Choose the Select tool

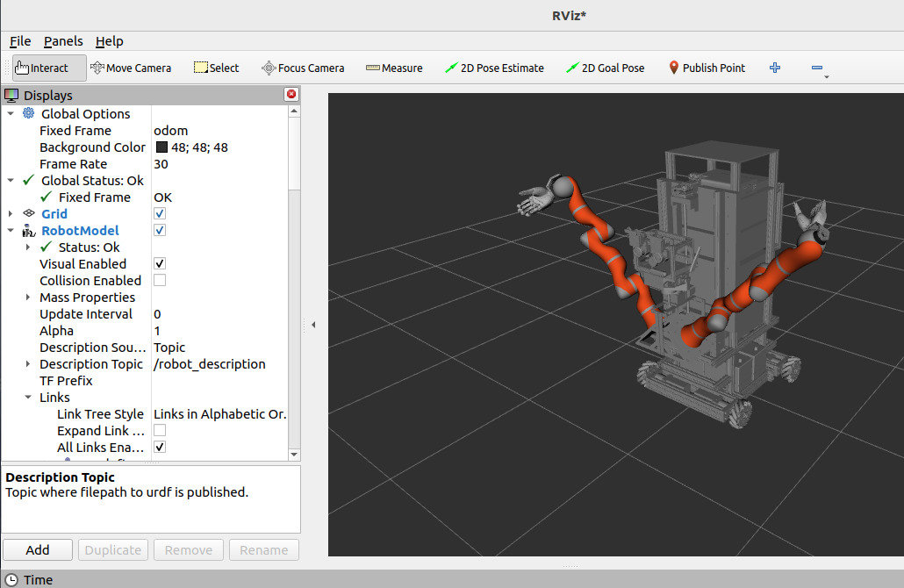(x=216, y=68)
